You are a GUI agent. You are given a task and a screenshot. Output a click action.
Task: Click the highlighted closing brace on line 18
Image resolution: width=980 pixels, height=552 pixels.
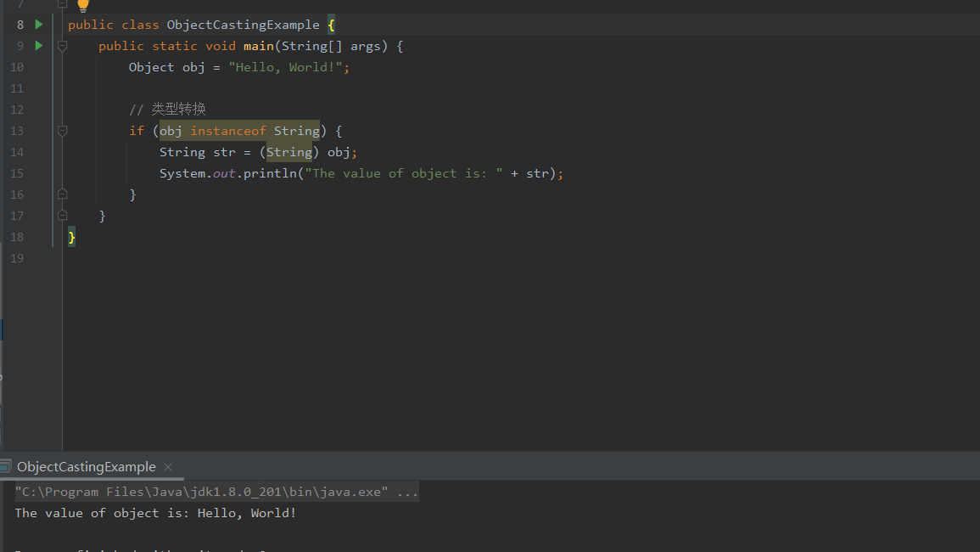point(72,237)
